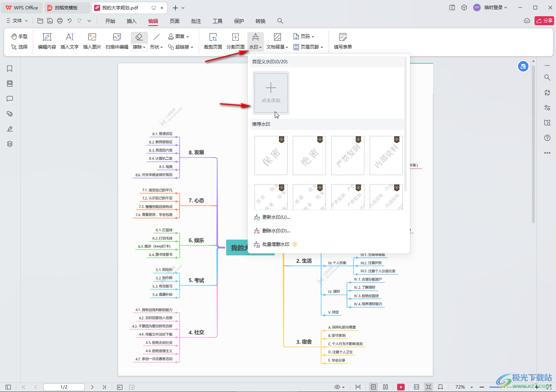The height and width of the screenshot is (392, 556).
Task: Click the 编辑内容 edit content tool
Action: pyautogui.click(x=47, y=41)
